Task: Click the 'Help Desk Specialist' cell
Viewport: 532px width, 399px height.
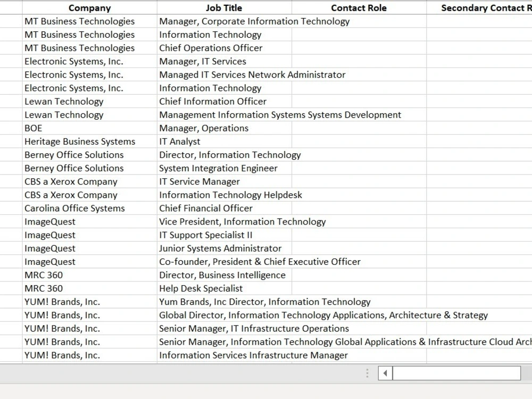Action: [x=224, y=288]
